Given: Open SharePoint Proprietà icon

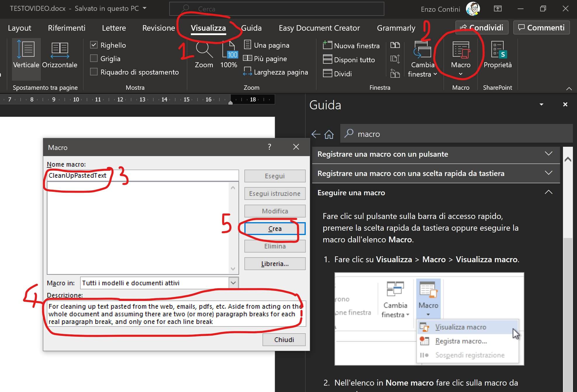Looking at the screenshot, I should coord(497,50).
